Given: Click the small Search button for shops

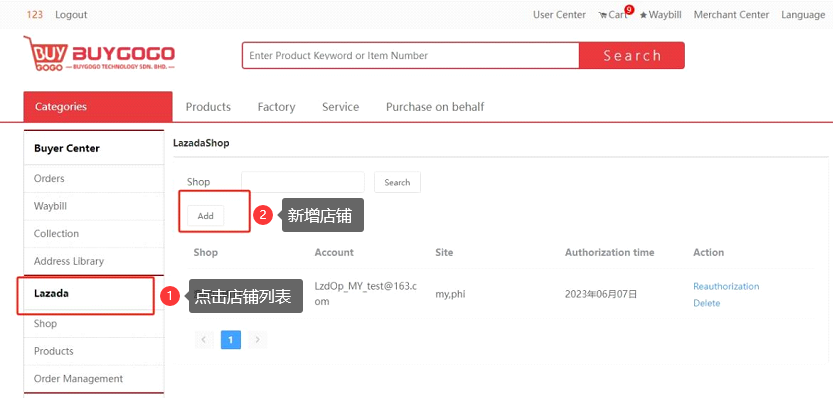Looking at the screenshot, I should 397,182.
